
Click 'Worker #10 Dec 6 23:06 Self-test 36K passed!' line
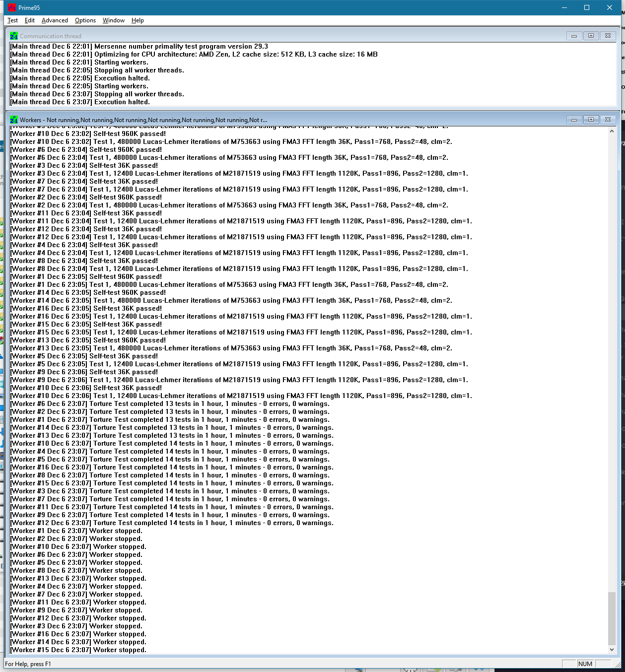(x=86, y=388)
